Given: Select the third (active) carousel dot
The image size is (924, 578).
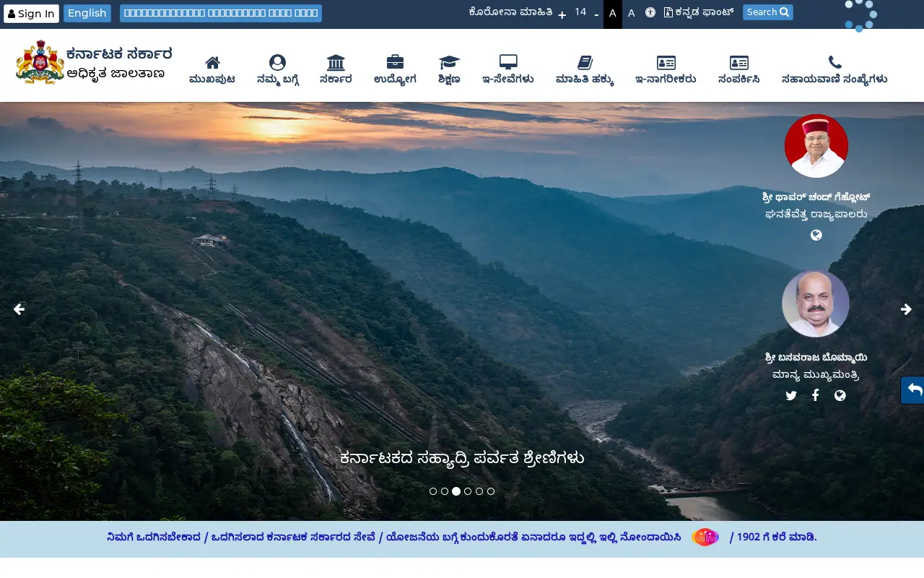Looking at the screenshot, I should click(456, 491).
